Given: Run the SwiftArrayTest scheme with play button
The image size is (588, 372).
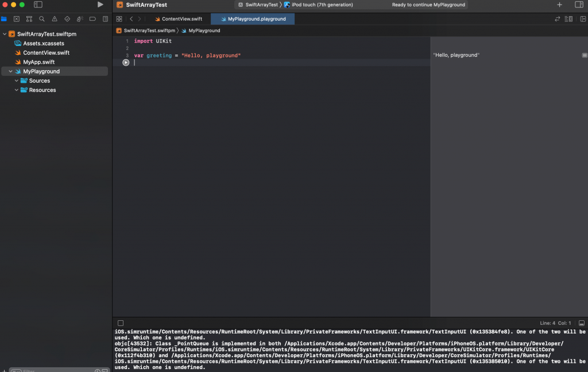Looking at the screenshot, I should click(x=100, y=5).
